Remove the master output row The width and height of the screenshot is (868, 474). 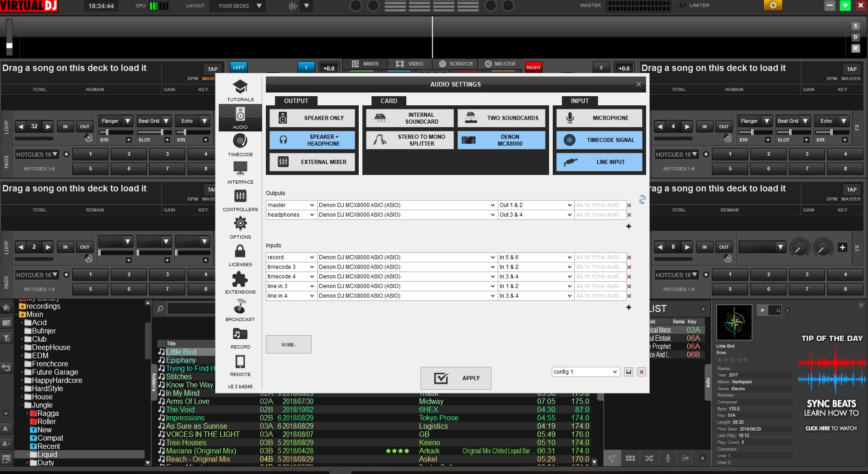click(x=629, y=206)
